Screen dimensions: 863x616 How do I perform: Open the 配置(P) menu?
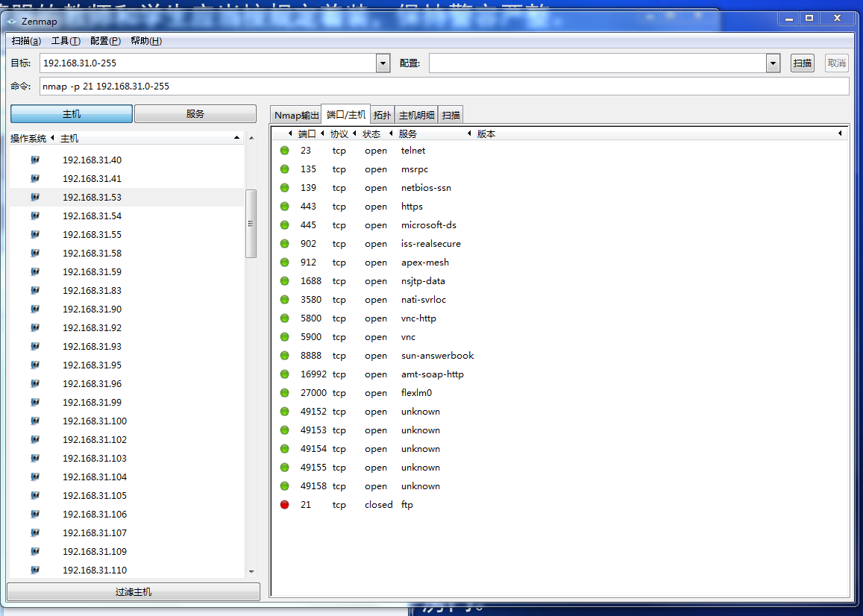coord(106,41)
